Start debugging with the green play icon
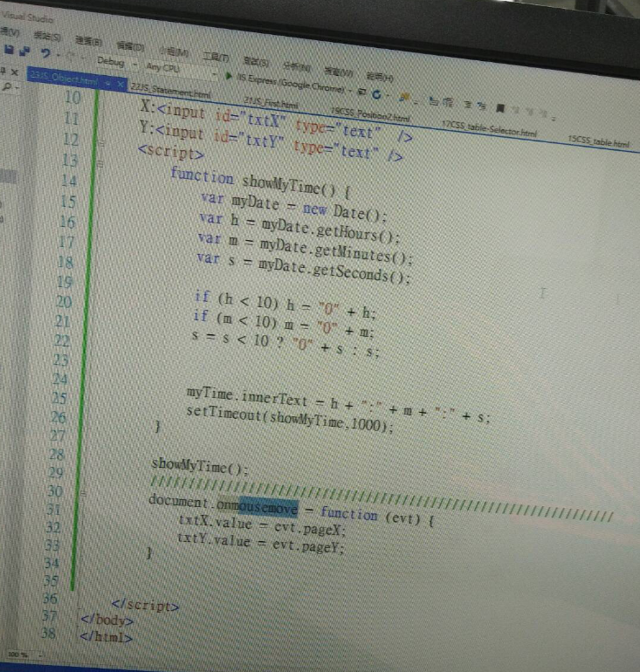Viewport: 640px width, 672px height. click(229, 76)
